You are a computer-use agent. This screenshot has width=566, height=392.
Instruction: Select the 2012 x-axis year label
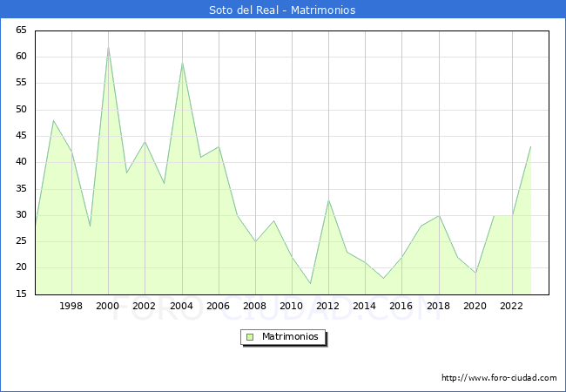pyautogui.click(x=328, y=306)
